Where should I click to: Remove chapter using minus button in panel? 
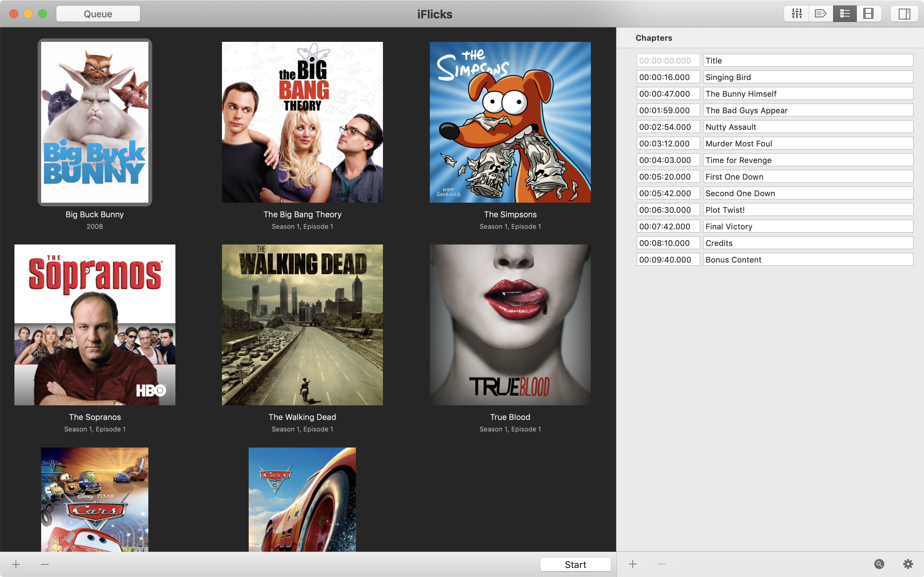click(661, 564)
